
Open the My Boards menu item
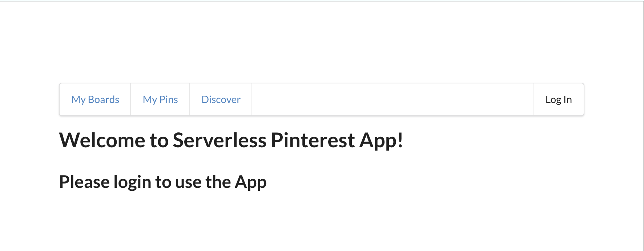tap(95, 99)
